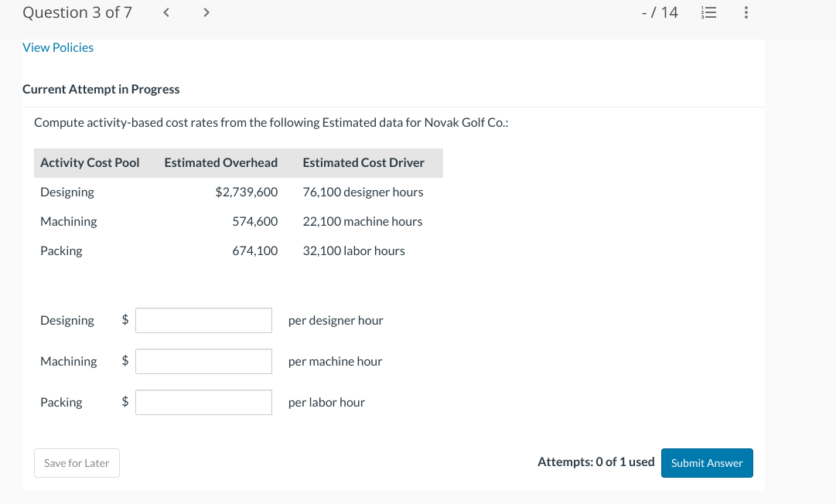Select the Machining answer box
Image resolution: width=836 pixels, height=504 pixels.
tap(203, 360)
